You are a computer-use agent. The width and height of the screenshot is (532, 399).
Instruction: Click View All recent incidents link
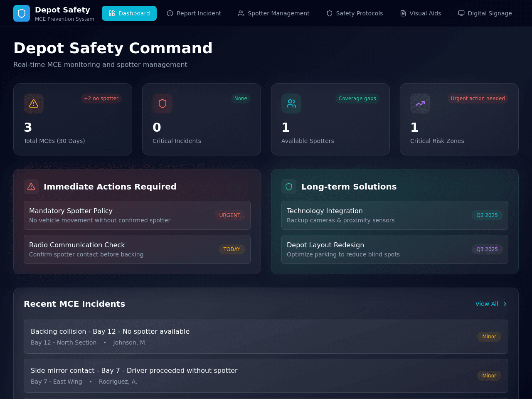491,304
